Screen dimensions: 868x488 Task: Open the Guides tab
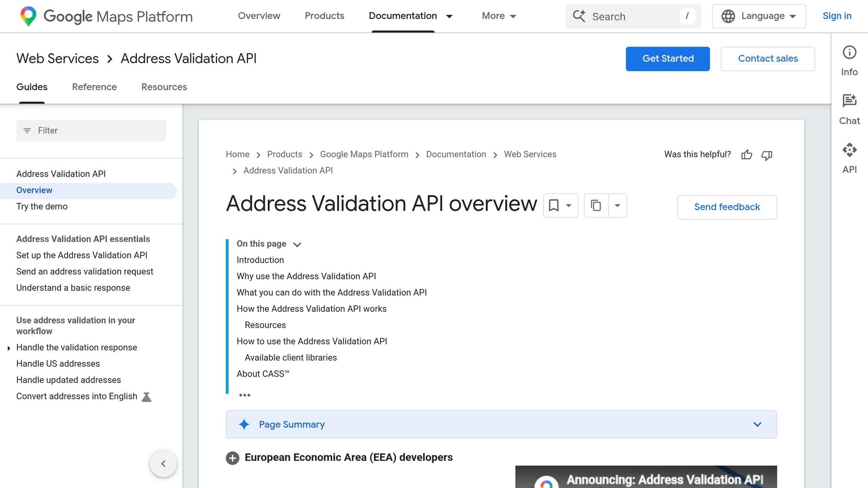(31, 87)
